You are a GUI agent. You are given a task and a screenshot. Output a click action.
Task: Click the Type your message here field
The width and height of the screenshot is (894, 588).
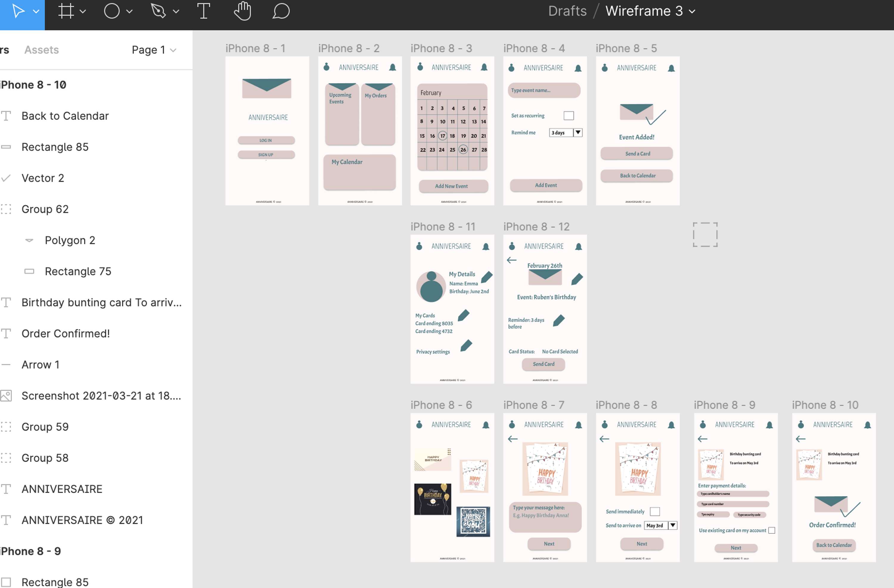(545, 517)
